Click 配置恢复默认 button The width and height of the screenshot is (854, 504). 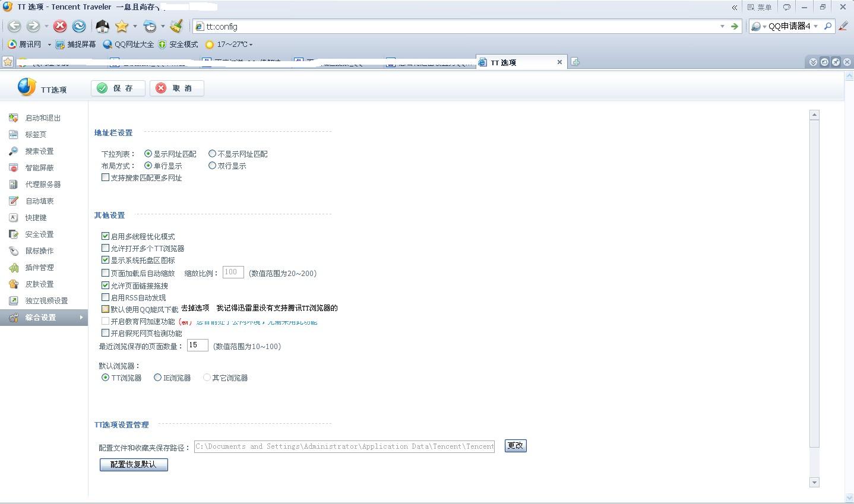pos(134,464)
